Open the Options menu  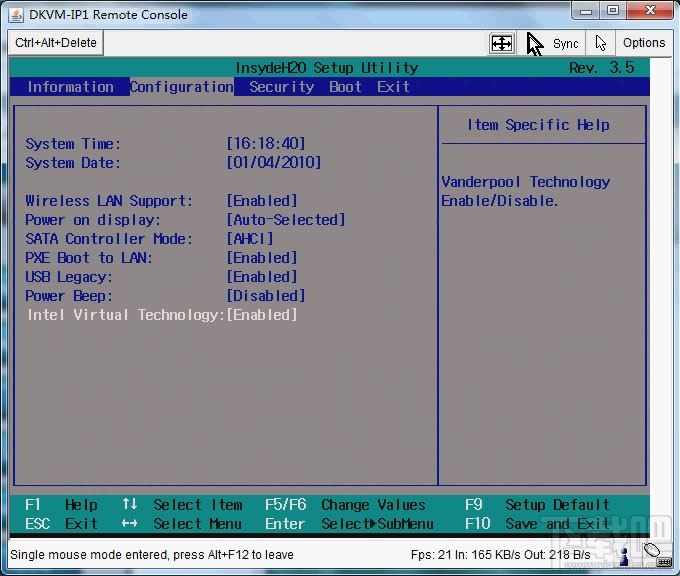643,43
